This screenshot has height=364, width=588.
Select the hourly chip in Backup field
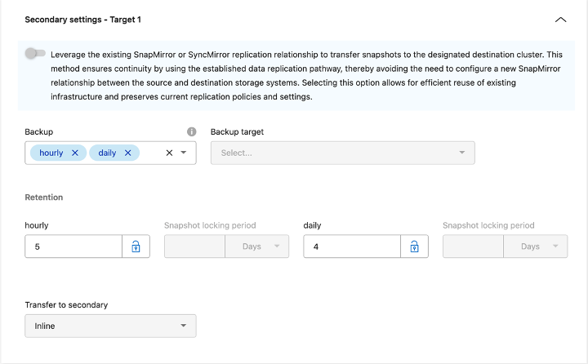coord(51,153)
